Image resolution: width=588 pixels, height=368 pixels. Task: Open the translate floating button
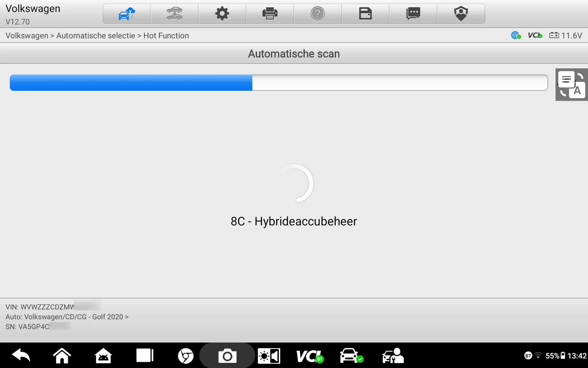coord(572,85)
